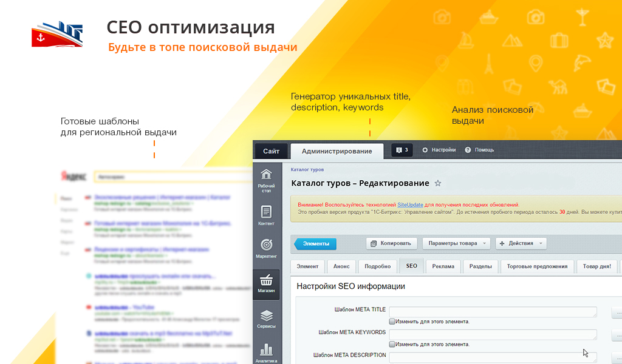Open the Аналитика chart icon
622x364 pixels.
pos(266,352)
